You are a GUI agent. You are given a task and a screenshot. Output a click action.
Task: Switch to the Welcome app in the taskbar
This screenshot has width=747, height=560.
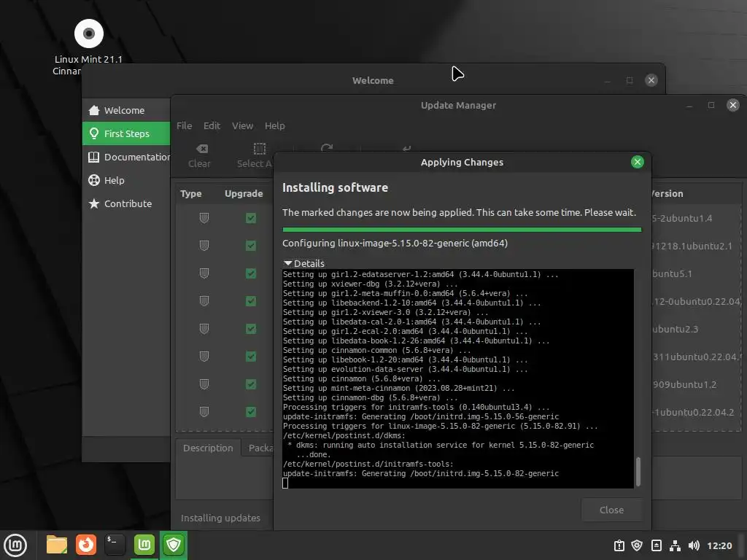click(x=144, y=545)
